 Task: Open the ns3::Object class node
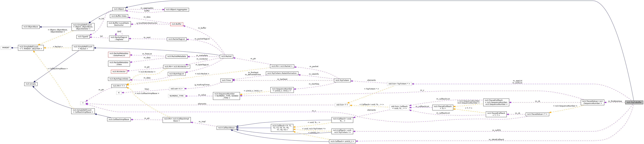[119, 9]
